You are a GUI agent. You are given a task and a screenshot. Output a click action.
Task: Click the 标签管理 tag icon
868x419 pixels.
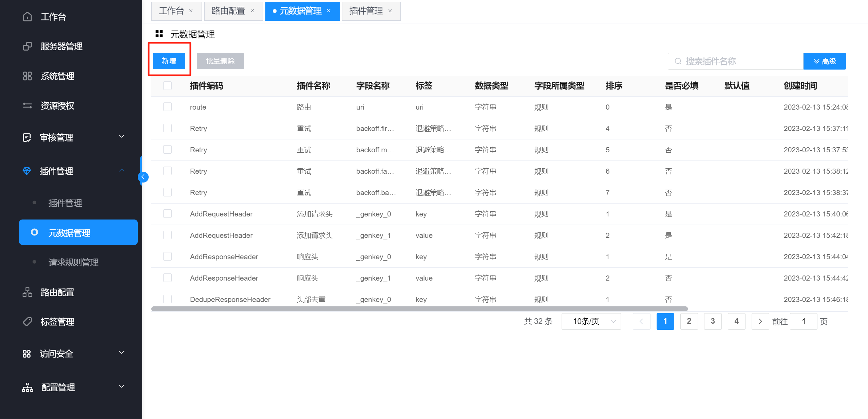coord(27,322)
